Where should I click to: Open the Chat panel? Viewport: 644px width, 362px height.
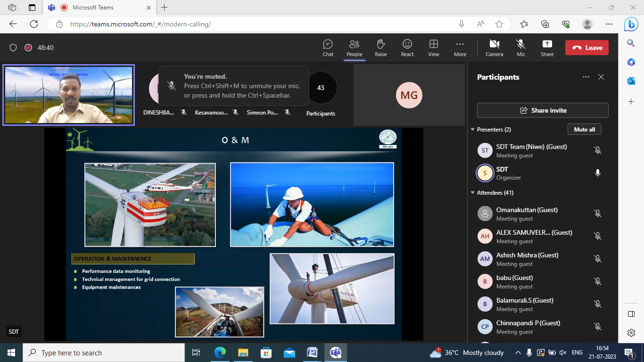point(328,48)
